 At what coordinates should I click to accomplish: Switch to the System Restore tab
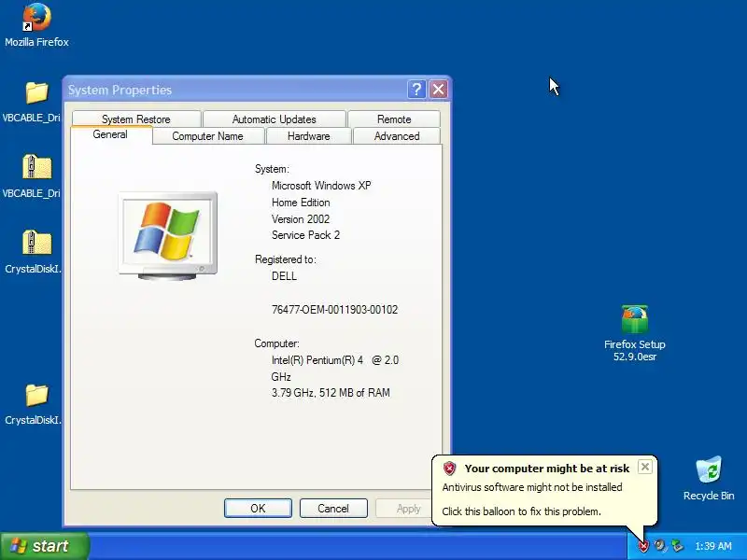point(136,119)
